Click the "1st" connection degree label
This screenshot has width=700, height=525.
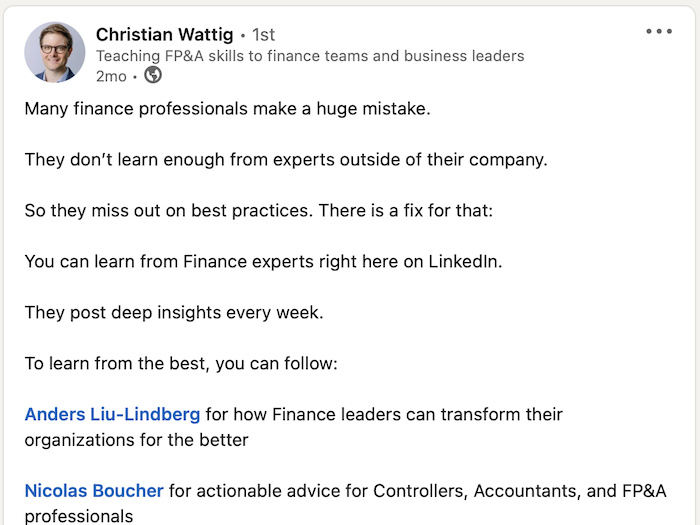click(263, 36)
